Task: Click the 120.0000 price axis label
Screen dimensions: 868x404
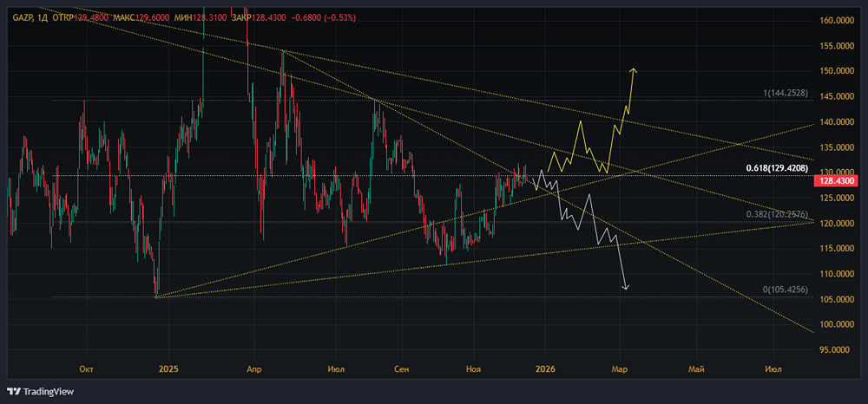Action: [x=837, y=224]
